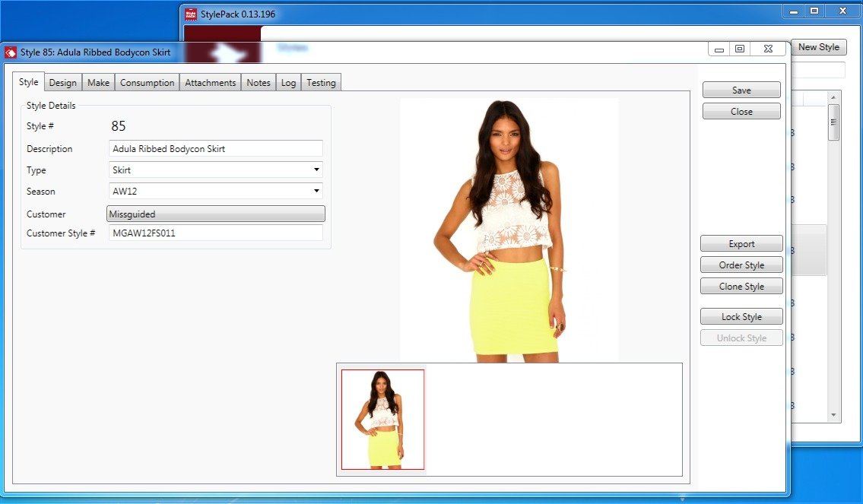This screenshot has width=863, height=504.
Task: Switch to the Testing tab
Action: pyautogui.click(x=321, y=83)
